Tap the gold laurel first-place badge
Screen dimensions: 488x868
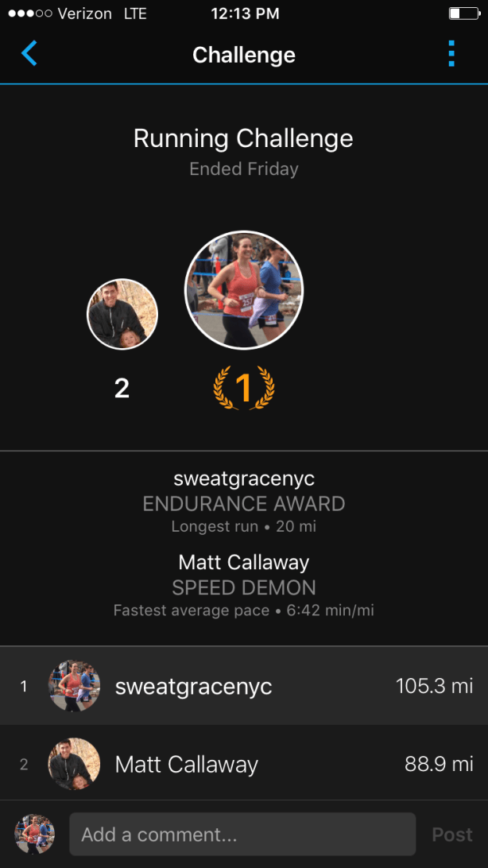coord(243,389)
